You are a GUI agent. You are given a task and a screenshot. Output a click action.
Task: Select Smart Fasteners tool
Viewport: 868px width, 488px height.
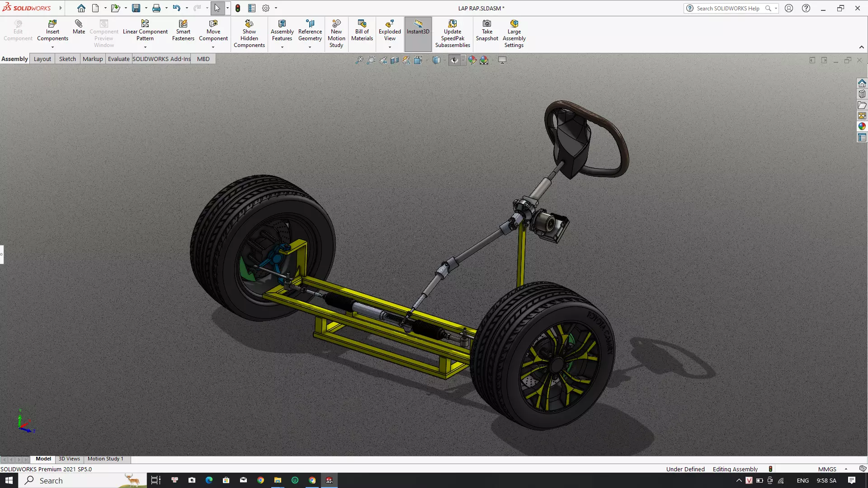point(183,31)
